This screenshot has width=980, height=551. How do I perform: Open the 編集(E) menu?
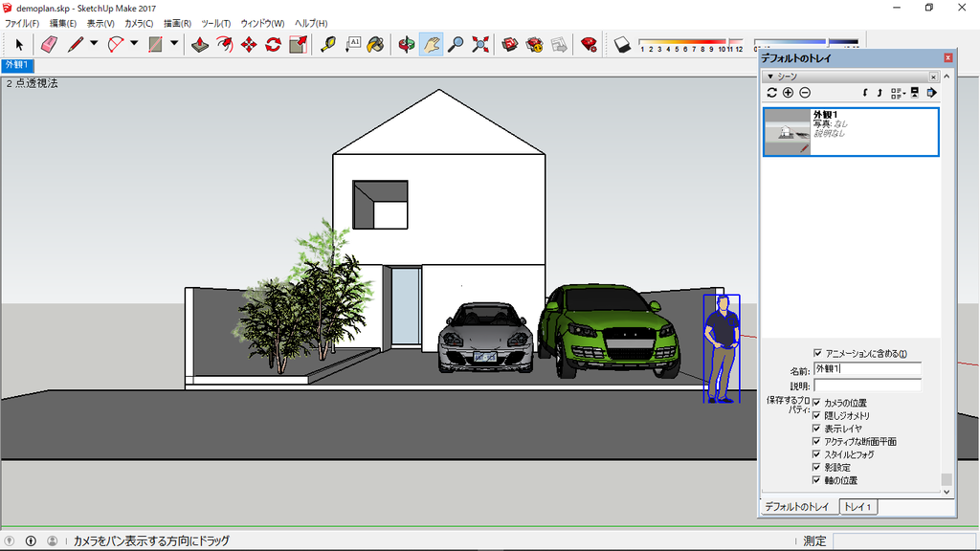[x=62, y=23]
